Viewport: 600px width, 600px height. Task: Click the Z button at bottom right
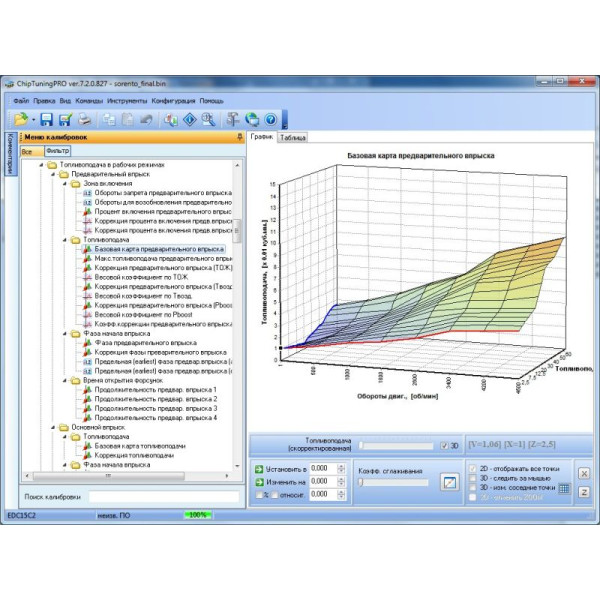point(584,489)
